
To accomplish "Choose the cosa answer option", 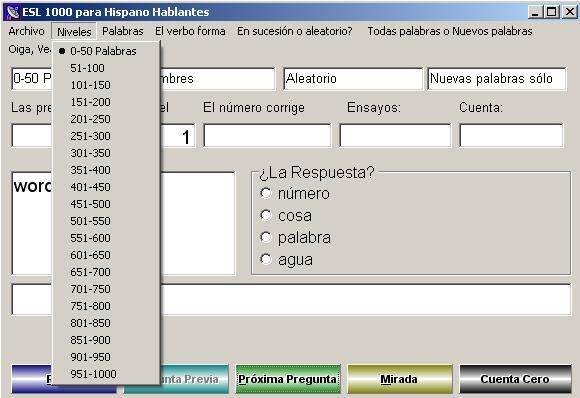I will tap(266, 215).
